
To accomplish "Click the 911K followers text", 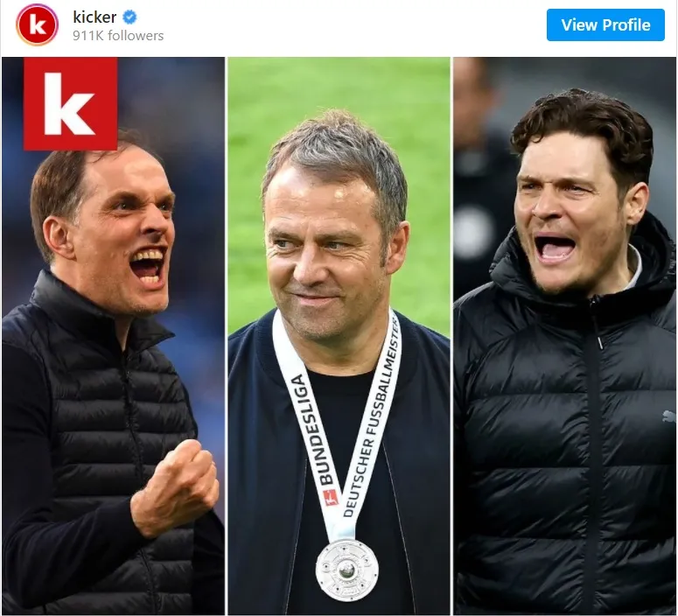I will click(117, 36).
